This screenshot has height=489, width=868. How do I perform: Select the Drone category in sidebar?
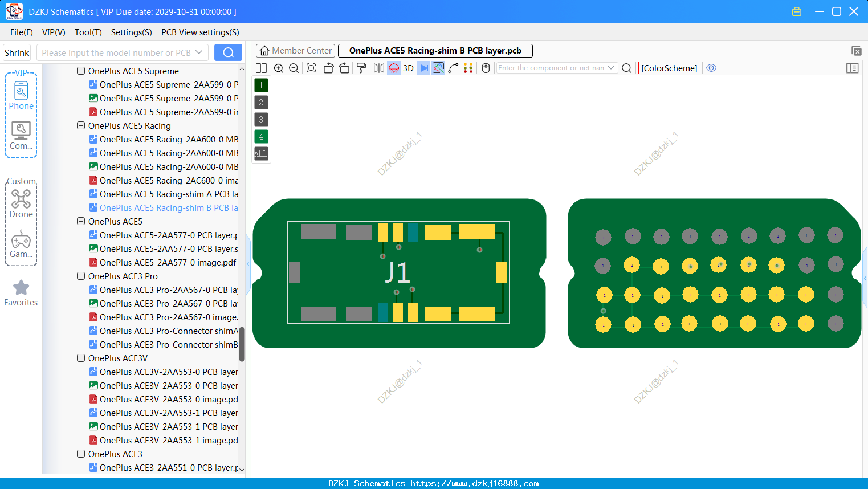tap(21, 203)
